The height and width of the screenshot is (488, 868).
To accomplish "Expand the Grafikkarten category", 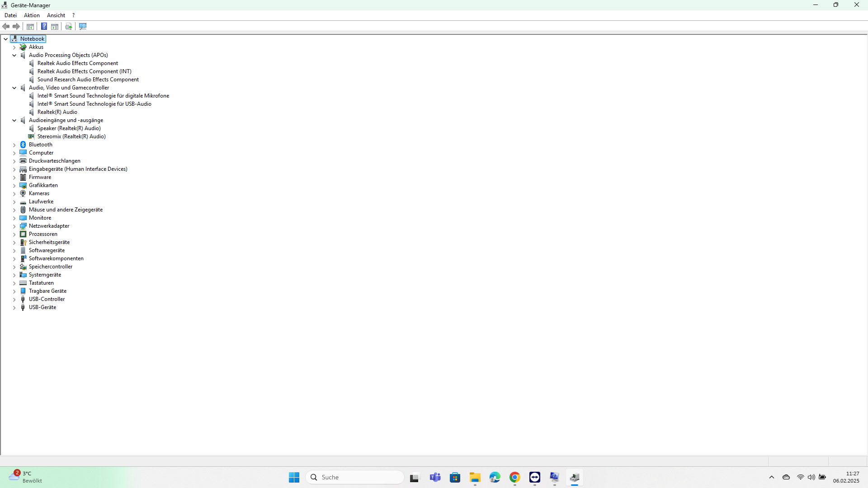I will coord(14,185).
